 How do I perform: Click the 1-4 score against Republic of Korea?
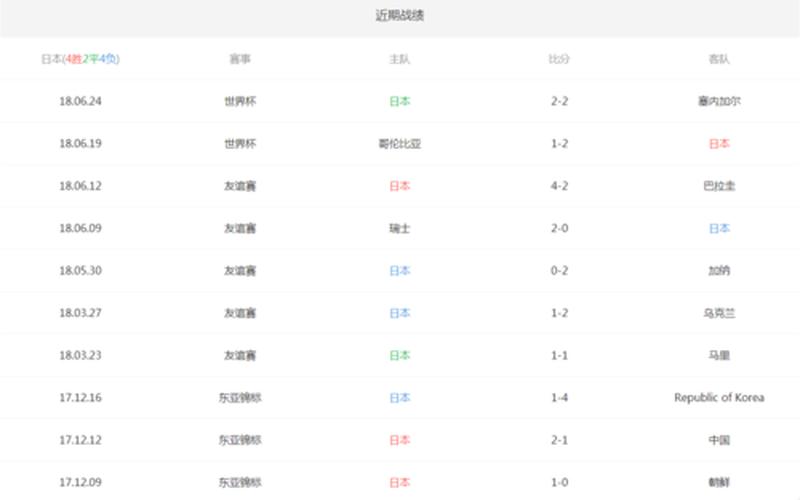559,397
